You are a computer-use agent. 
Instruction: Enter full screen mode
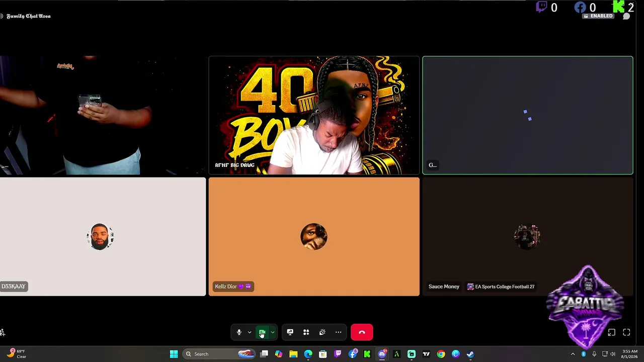tap(626, 332)
